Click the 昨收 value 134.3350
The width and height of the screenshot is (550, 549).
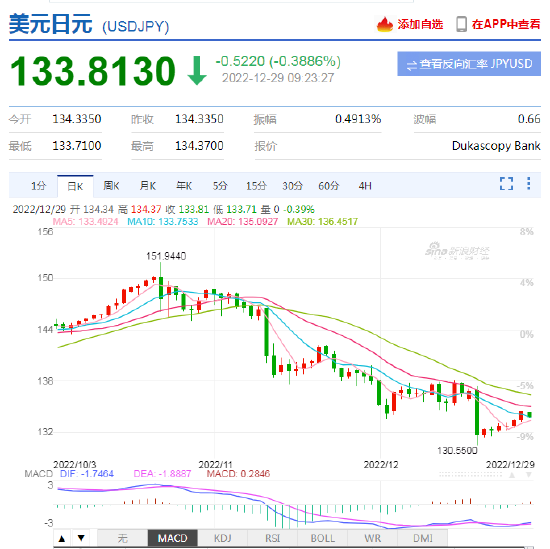click(x=199, y=119)
